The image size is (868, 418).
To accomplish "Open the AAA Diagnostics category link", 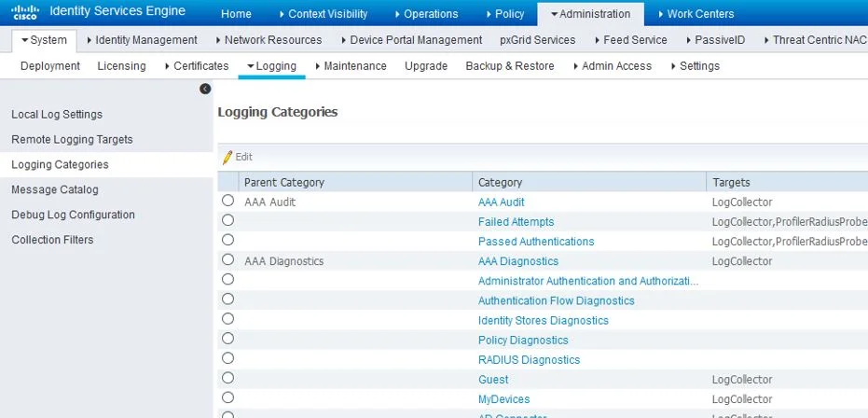I will [518, 261].
